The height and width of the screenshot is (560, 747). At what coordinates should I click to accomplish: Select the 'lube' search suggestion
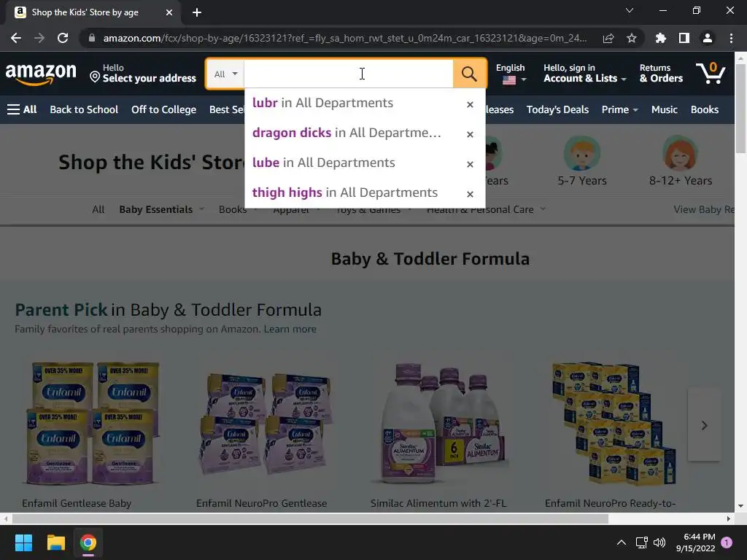323,163
